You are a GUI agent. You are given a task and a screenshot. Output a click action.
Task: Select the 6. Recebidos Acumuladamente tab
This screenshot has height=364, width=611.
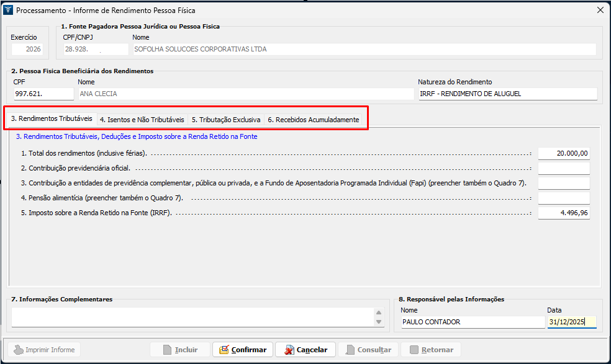click(x=313, y=119)
